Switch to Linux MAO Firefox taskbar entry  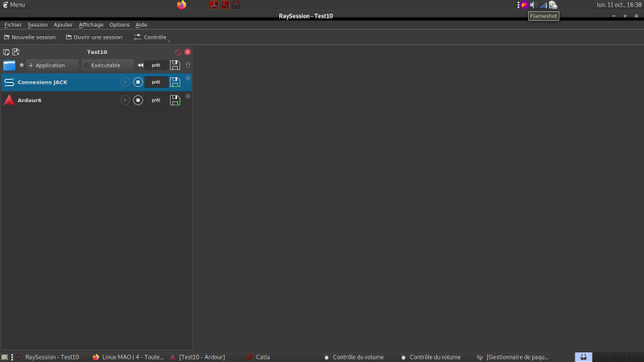point(128,357)
